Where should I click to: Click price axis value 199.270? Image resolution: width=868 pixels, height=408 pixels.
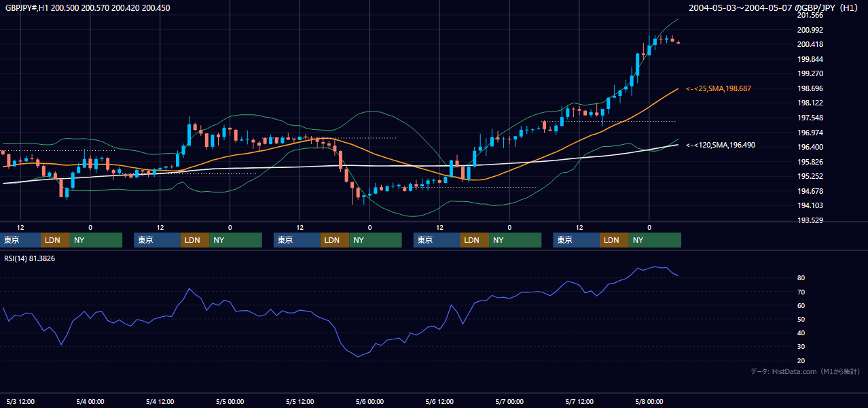pyautogui.click(x=810, y=74)
